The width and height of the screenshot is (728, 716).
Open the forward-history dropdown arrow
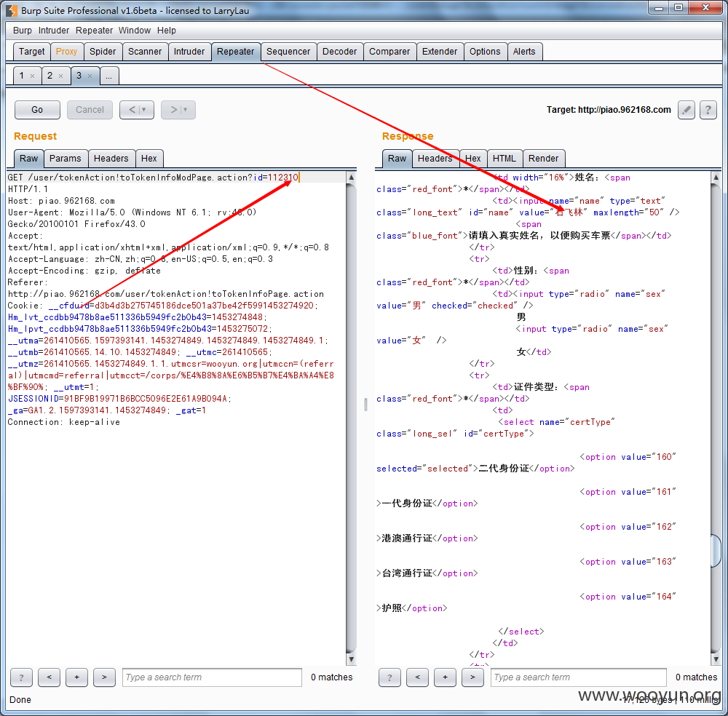coord(186,110)
